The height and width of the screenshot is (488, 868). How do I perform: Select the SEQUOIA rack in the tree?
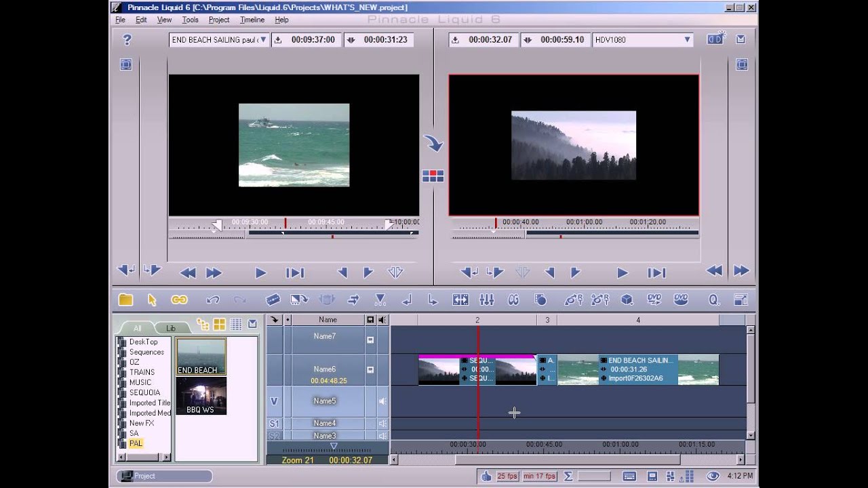[x=144, y=392]
